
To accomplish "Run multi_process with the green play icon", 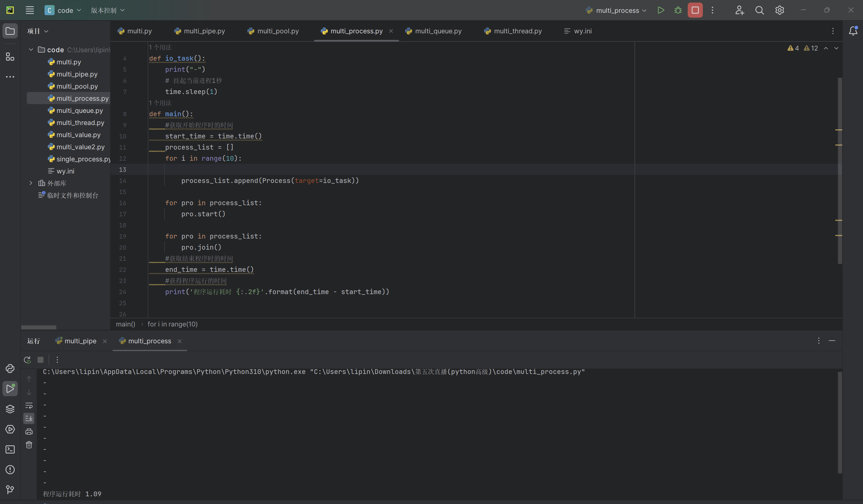I will [x=661, y=10].
